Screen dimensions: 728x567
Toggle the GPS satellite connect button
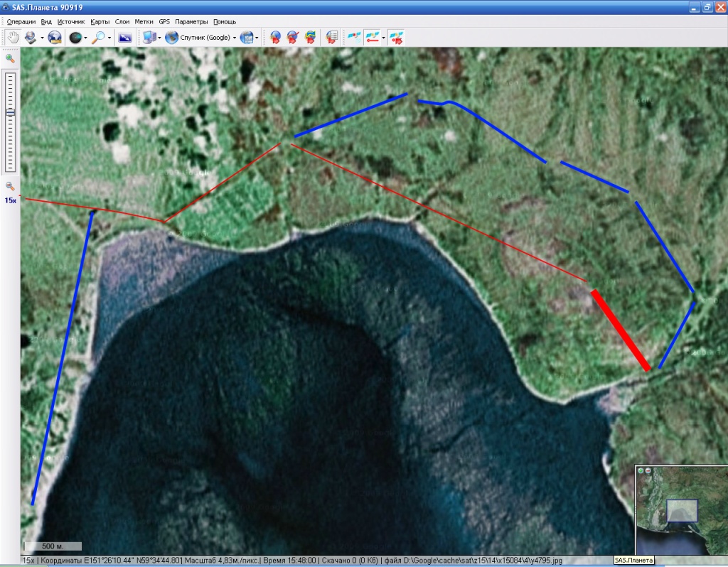(x=353, y=37)
